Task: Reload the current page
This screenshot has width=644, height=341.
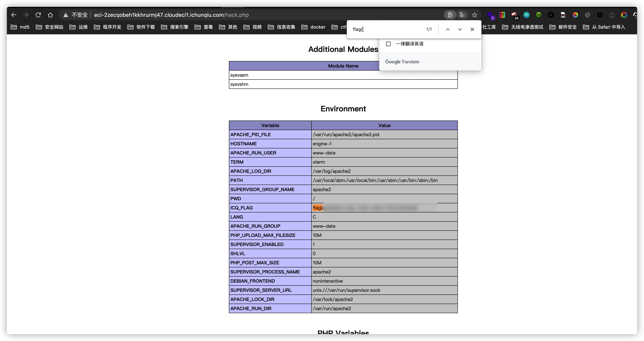Action: [38, 15]
